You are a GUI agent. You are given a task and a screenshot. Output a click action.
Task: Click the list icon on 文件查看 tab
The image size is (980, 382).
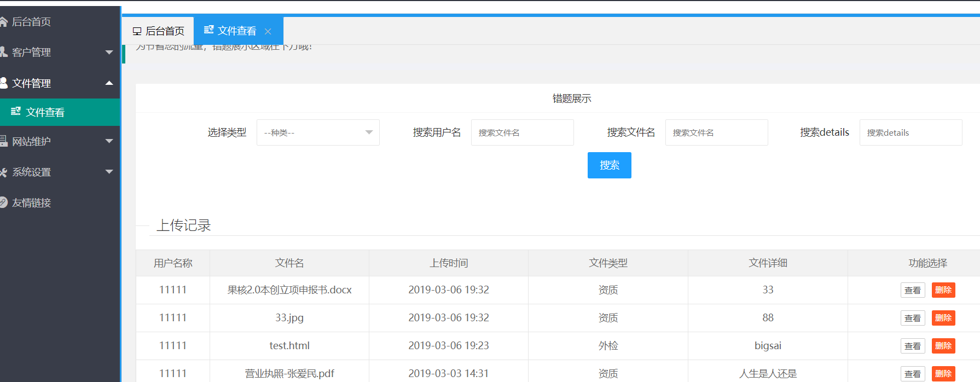[x=208, y=30]
